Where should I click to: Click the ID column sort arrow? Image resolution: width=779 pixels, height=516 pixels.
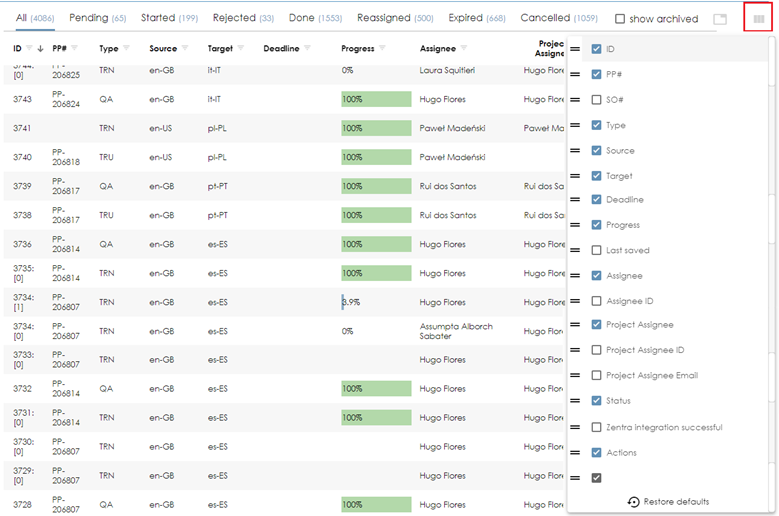pyautogui.click(x=40, y=49)
